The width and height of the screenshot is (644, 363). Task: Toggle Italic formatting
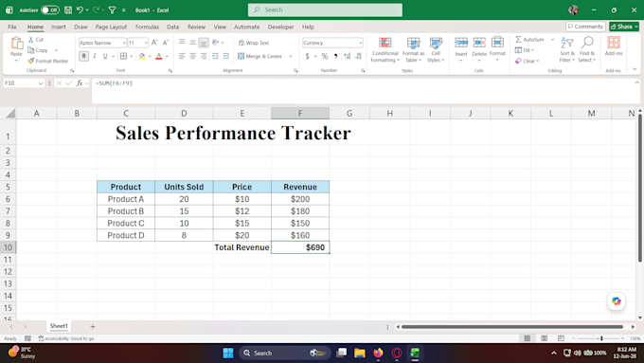95,56
